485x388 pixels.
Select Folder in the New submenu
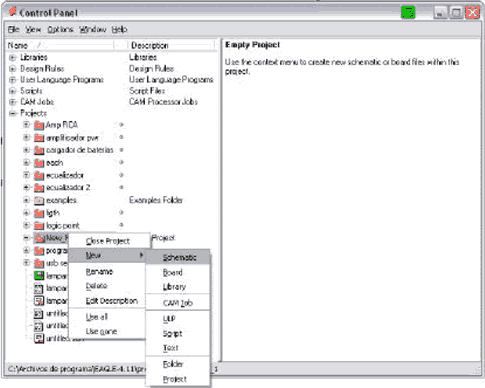[x=178, y=364]
